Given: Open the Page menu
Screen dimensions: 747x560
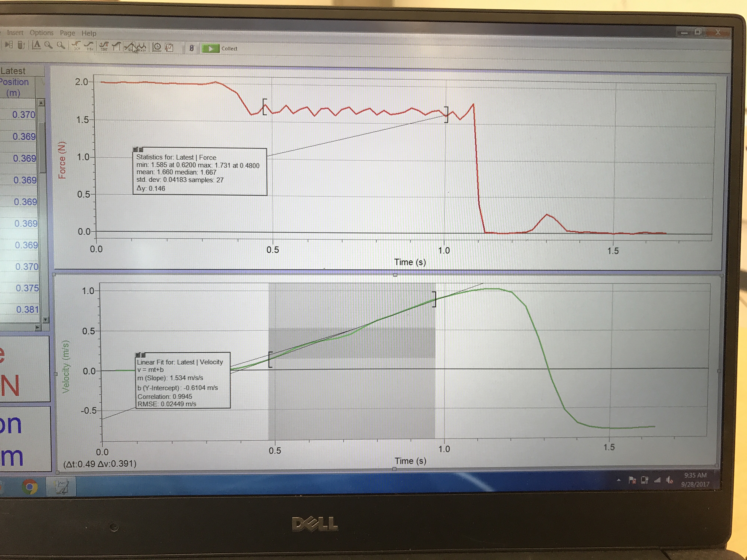Looking at the screenshot, I should click(67, 33).
